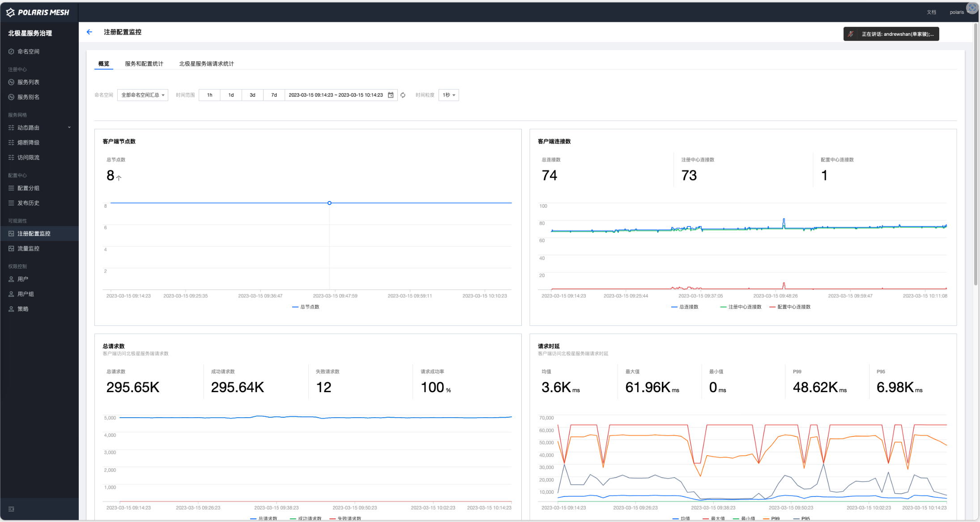Open the 全部命名空间汇总 namespace dropdown
980x522 pixels.
pos(143,95)
